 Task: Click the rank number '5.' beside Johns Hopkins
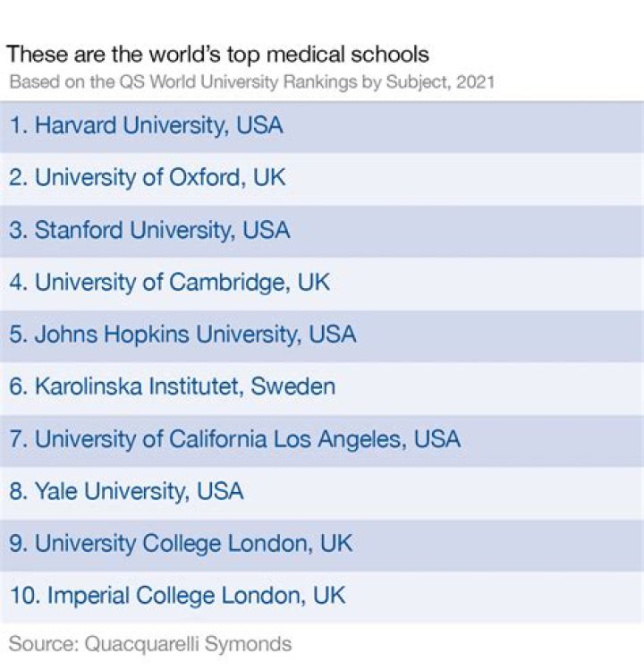click(x=19, y=335)
